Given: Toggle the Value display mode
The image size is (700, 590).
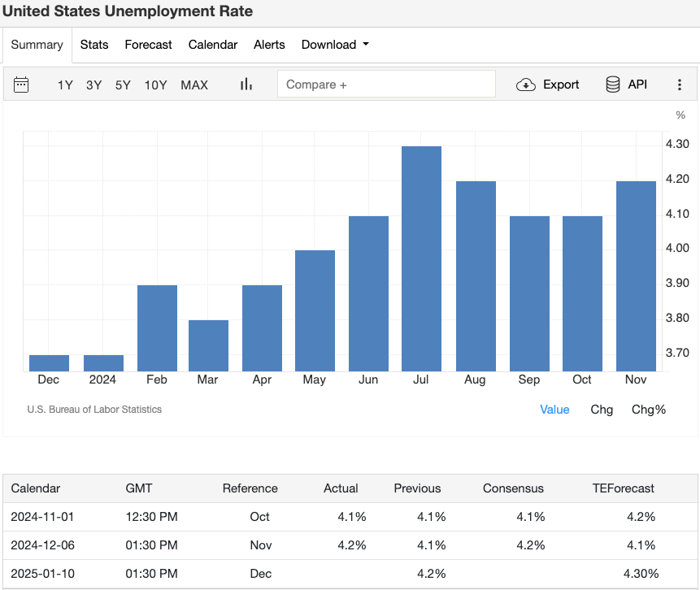Looking at the screenshot, I should [554, 410].
